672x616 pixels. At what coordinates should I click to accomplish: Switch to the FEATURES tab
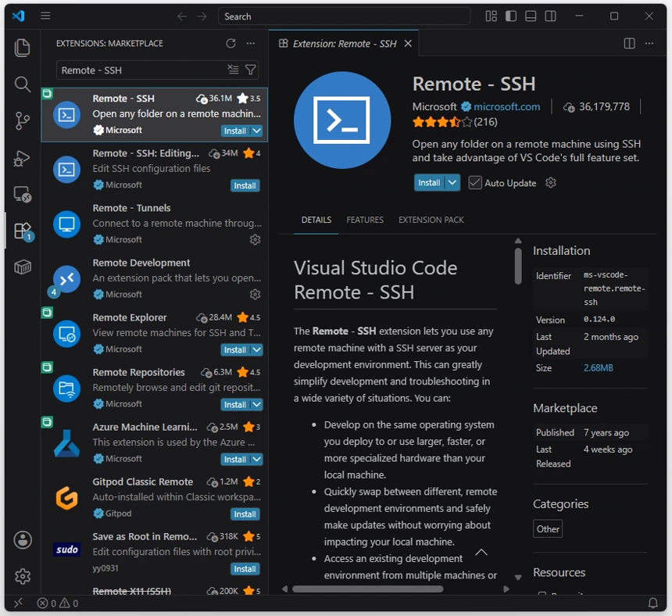(x=365, y=220)
